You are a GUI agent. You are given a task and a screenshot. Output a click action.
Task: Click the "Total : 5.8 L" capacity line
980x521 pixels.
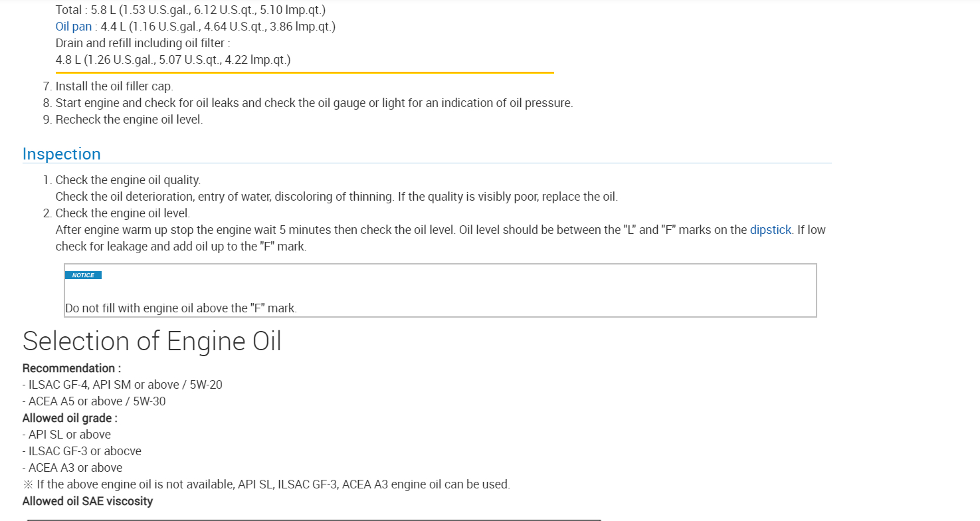191,10
